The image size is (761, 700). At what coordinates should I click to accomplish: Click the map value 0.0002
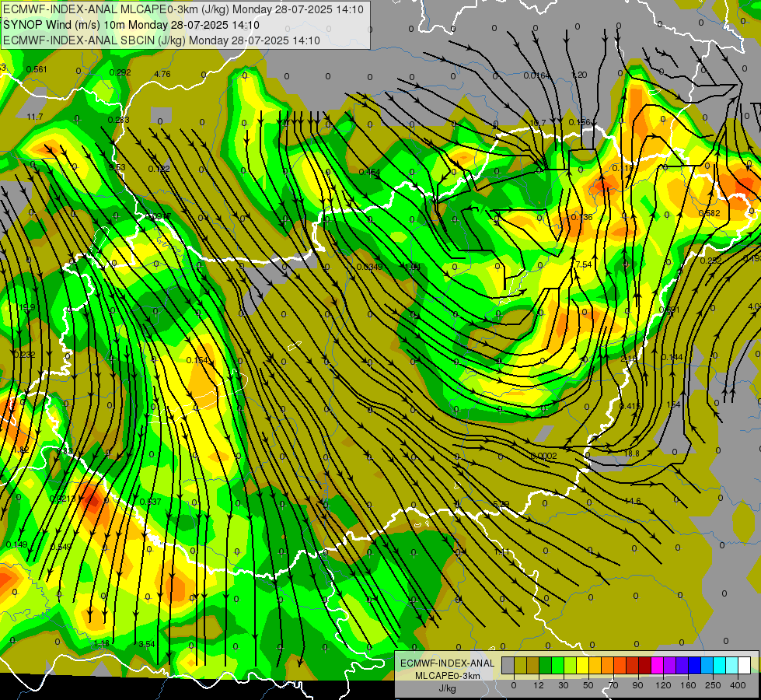(543, 456)
